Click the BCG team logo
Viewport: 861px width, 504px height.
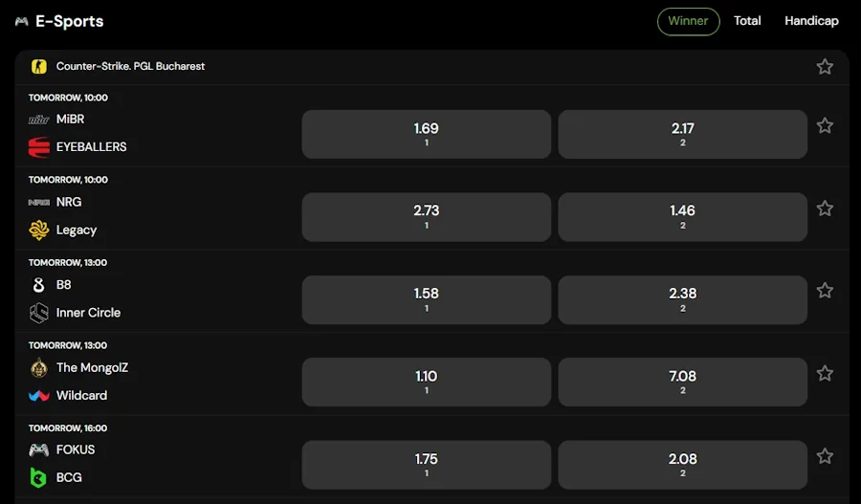coord(38,477)
